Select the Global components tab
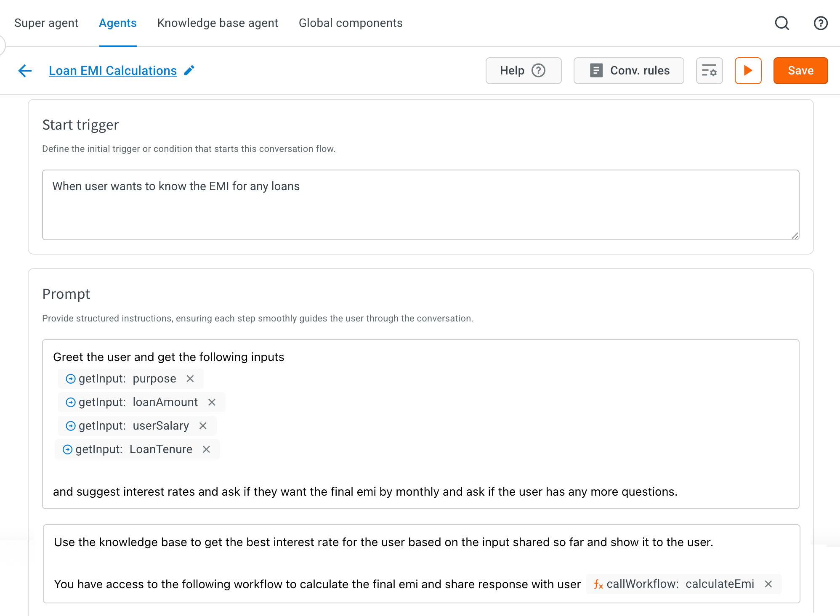This screenshot has height=616, width=840. click(351, 23)
